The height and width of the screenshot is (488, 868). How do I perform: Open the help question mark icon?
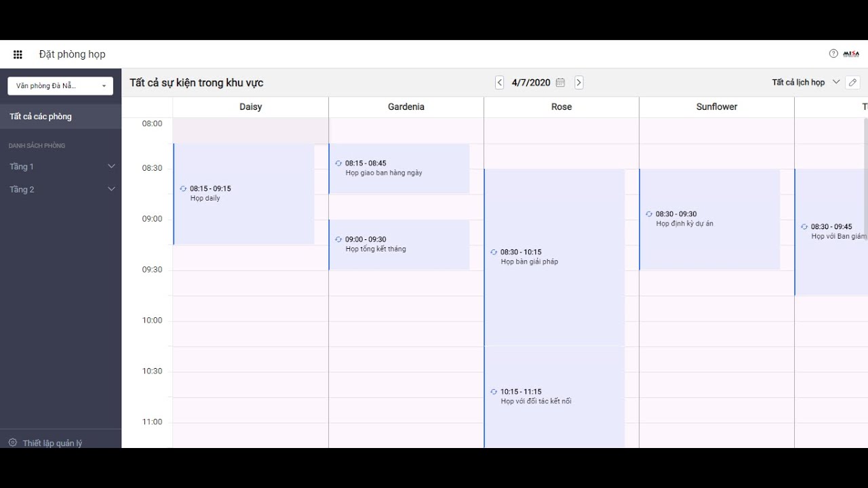click(833, 54)
